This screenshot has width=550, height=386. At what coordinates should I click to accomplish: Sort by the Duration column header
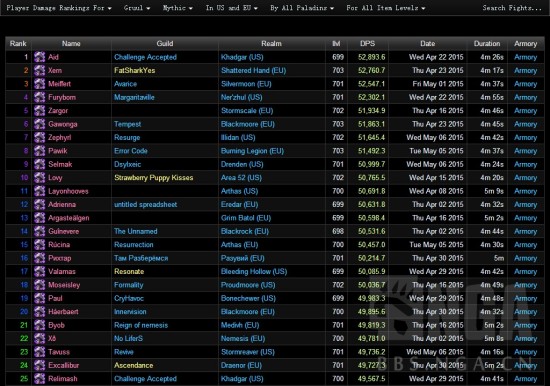[487, 44]
